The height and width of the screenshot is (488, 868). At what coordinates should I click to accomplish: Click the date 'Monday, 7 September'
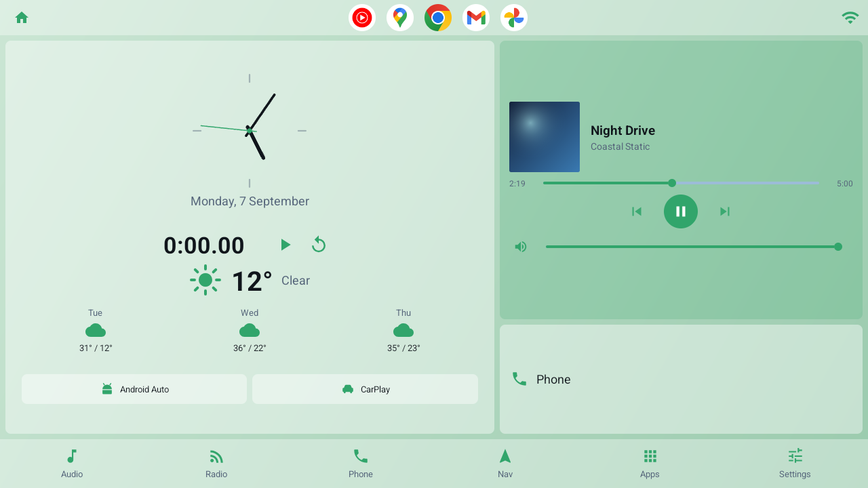[250, 201]
